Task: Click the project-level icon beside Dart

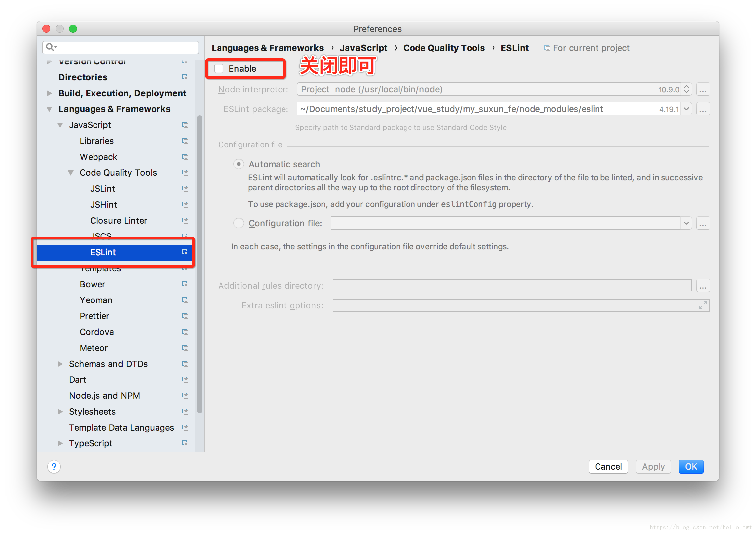Action: pos(185,380)
